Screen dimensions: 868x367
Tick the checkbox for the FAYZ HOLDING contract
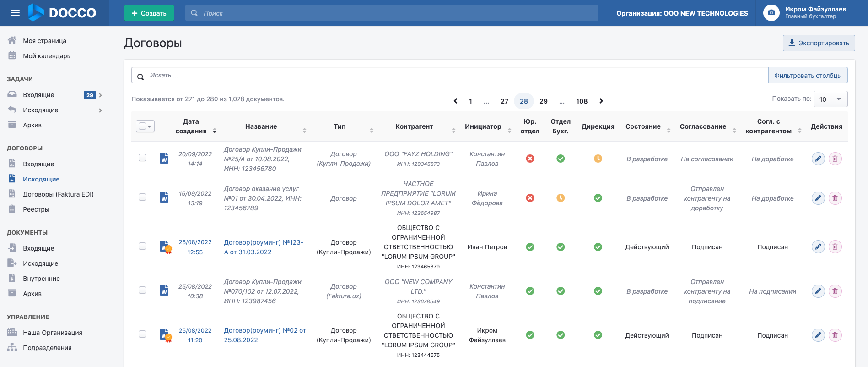click(x=142, y=158)
